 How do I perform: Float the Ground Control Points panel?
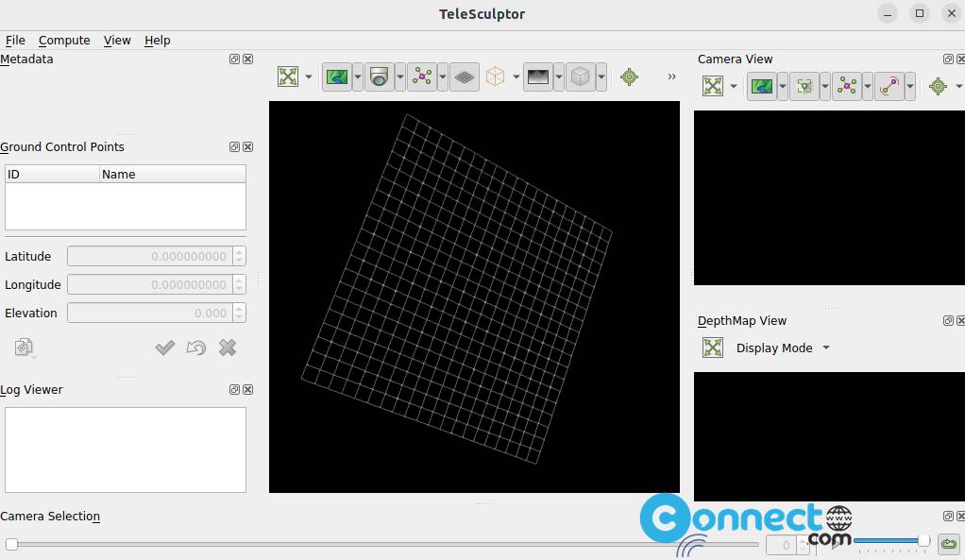click(234, 146)
